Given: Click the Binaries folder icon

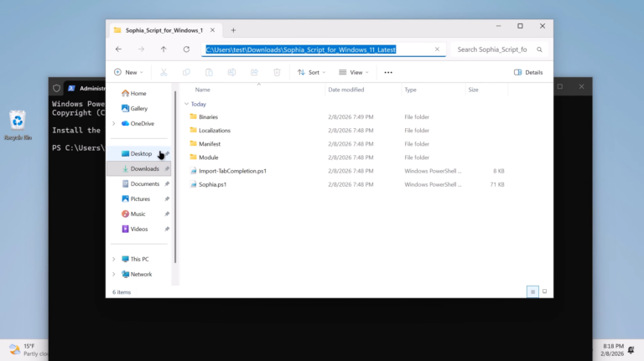Looking at the screenshot, I should (x=194, y=116).
